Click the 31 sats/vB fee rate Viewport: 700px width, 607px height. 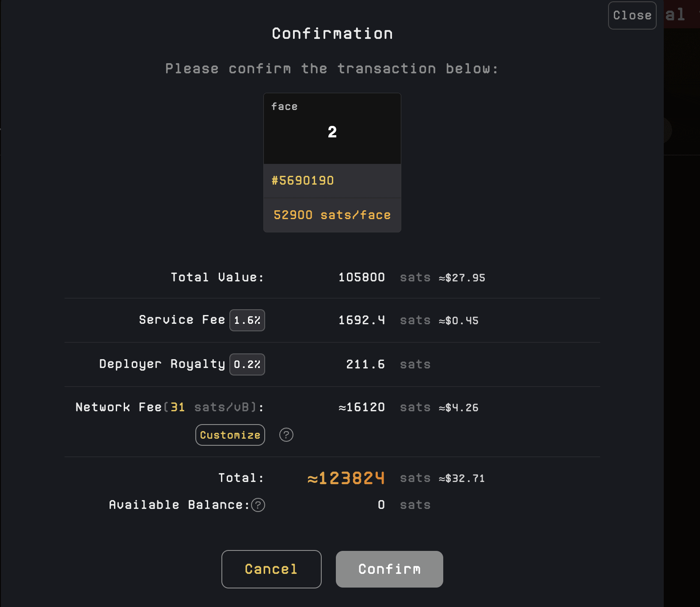click(x=178, y=407)
